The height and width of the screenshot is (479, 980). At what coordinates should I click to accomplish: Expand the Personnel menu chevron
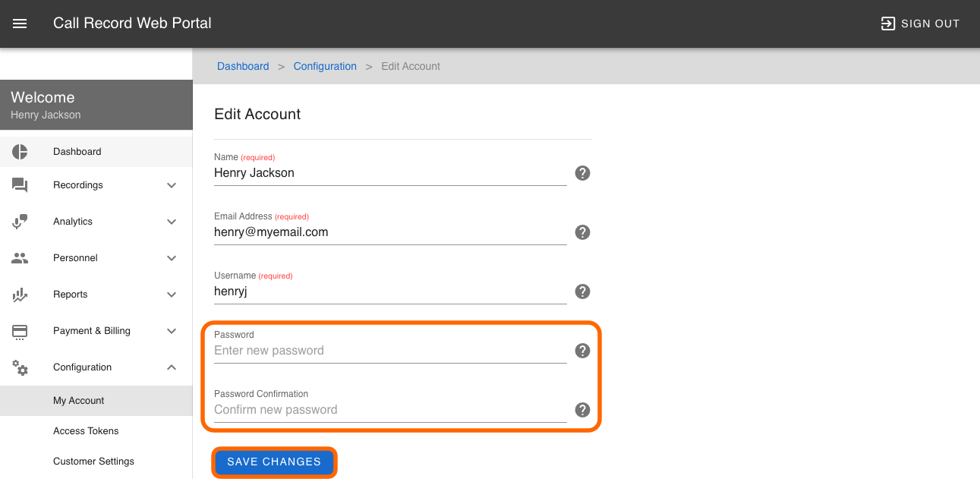[x=172, y=258]
